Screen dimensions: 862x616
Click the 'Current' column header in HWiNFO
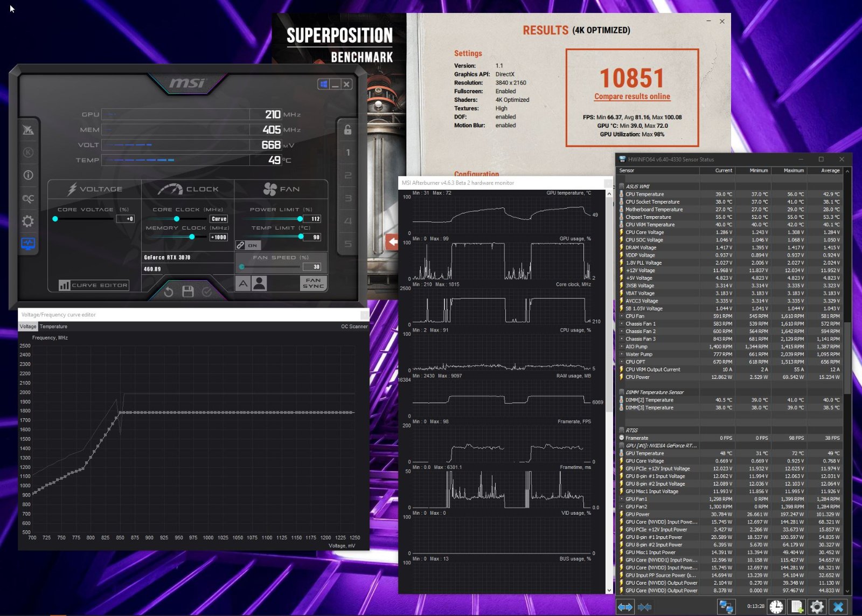(x=717, y=170)
